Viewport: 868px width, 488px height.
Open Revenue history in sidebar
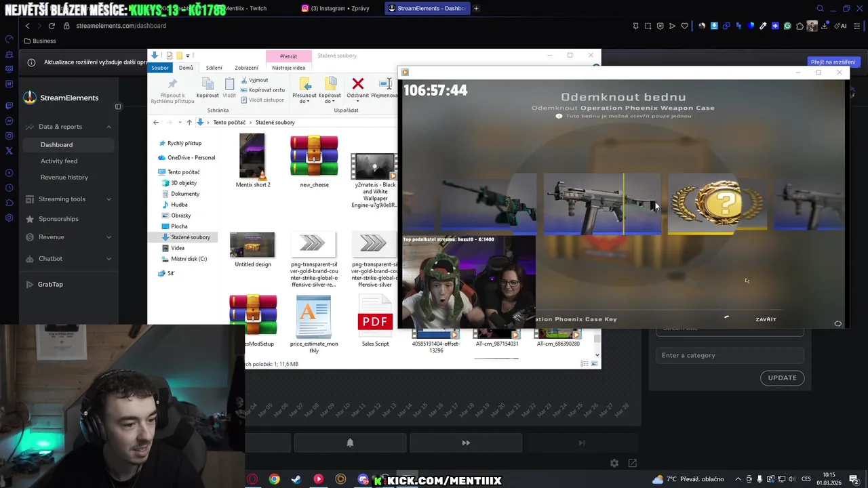(x=64, y=177)
